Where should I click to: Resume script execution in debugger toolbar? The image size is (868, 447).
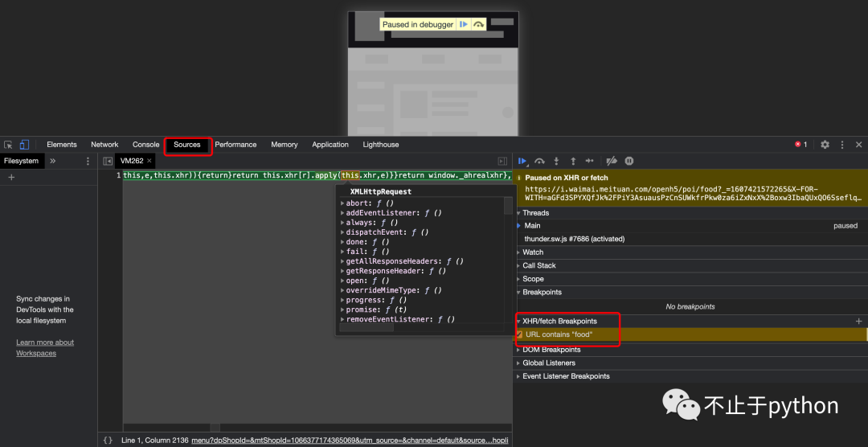coord(523,161)
